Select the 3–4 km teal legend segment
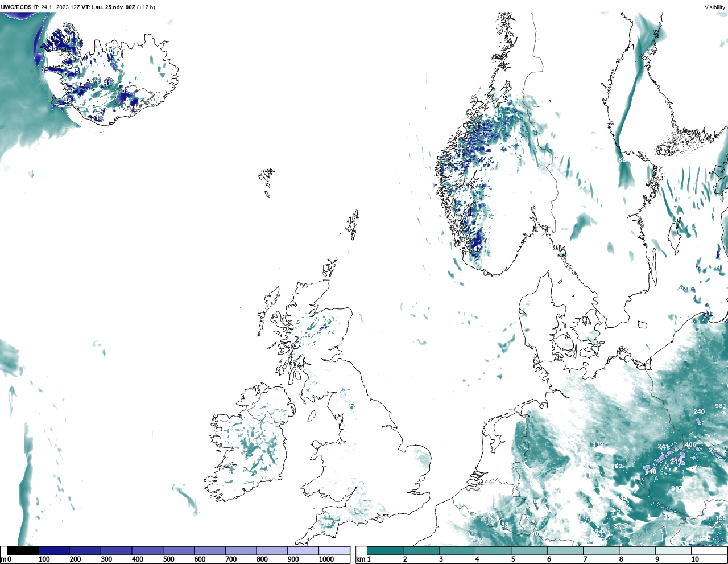 tap(457, 550)
